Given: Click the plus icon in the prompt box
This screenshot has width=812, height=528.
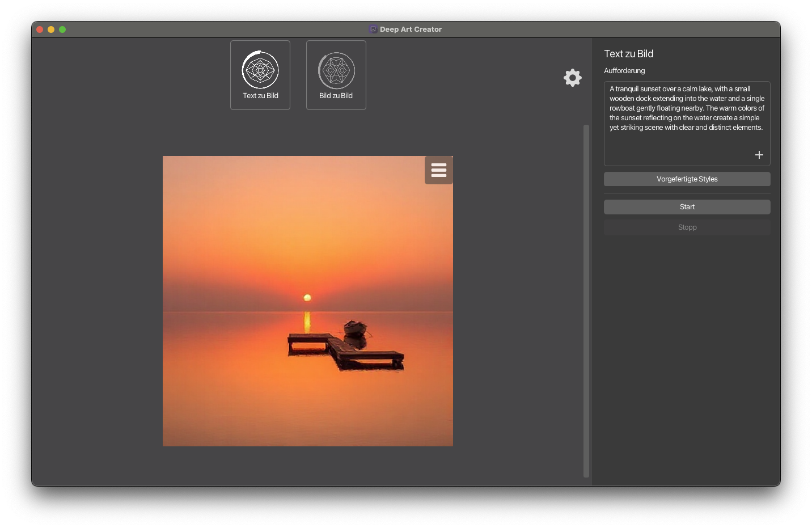Looking at the screenshot, I should coord(759,155).
